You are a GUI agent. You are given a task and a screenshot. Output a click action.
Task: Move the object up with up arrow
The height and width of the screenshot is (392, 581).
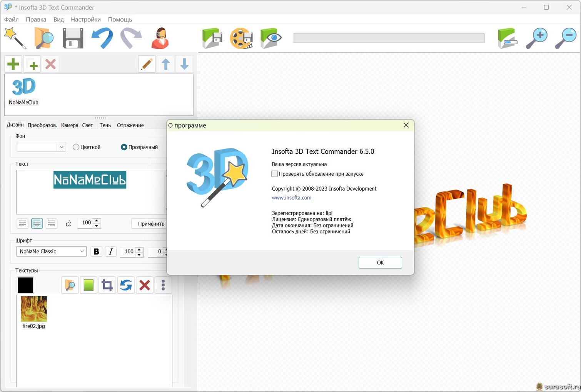click(x=166, y=64)
